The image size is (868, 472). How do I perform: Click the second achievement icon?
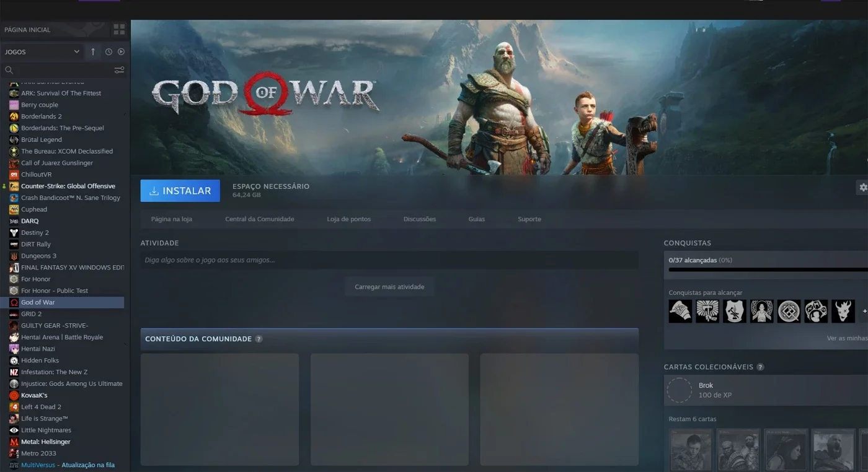707,311
